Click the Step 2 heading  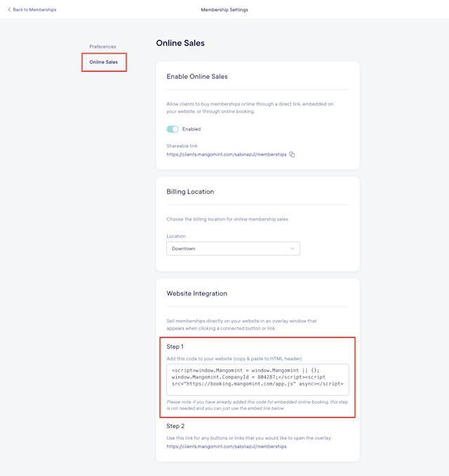(175, 426)
